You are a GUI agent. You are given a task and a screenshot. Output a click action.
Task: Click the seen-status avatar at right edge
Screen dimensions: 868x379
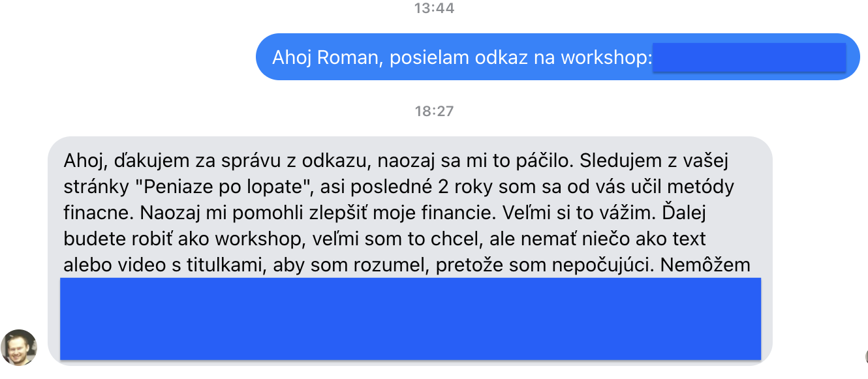[865, 356]
